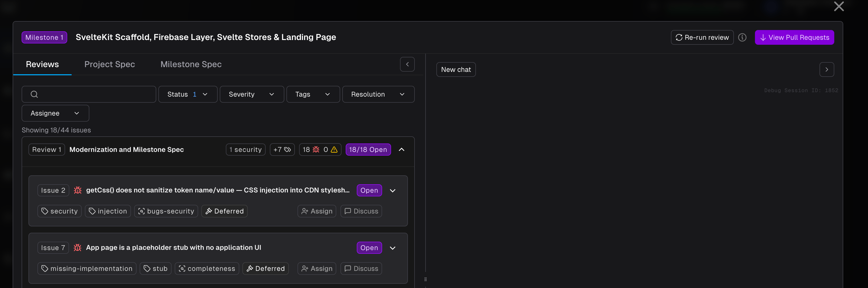Click the injection tag on Issue 2

coord(108,211)
